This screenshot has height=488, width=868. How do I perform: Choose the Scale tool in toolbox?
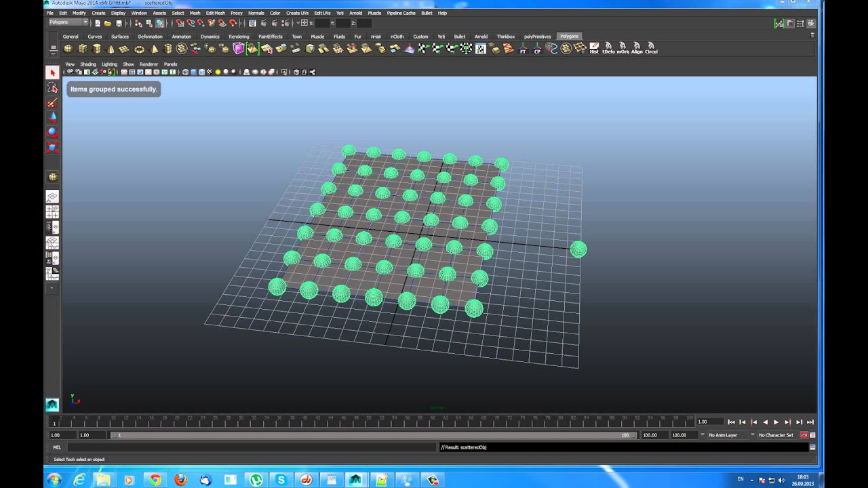tap(52, 147)
